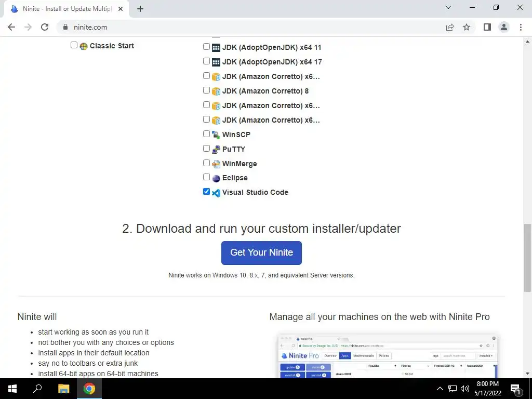The width and height of the screenshot is (532, 399).
Task: Check the WinSCP checkbox
Action: click(206, 134)
